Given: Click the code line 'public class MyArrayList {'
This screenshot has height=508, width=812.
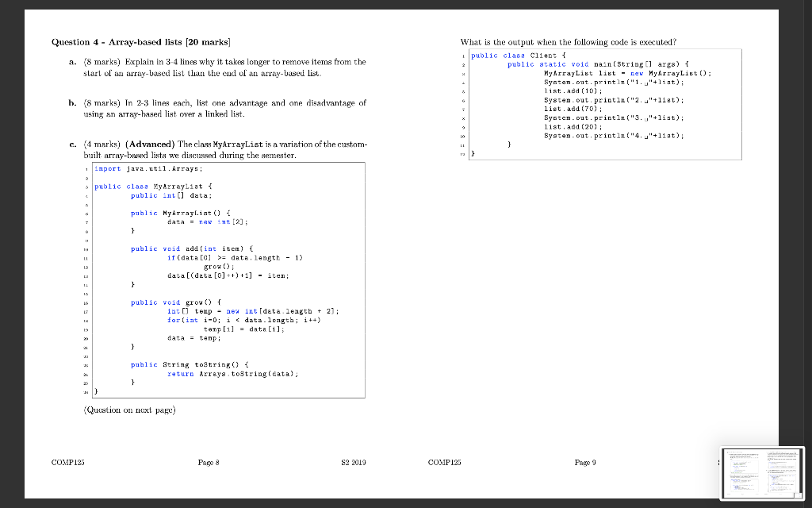Looking at the screenshot, I should (x=153, y=186).
